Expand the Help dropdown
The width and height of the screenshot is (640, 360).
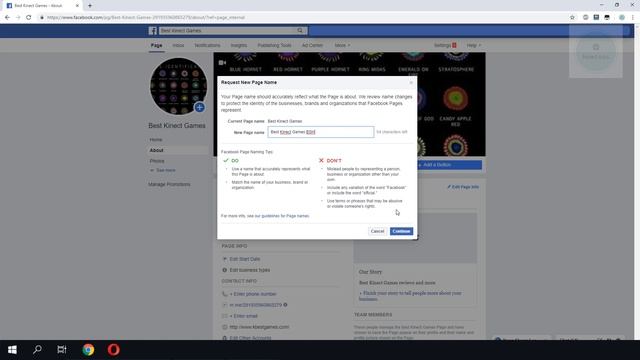point(474,45)
